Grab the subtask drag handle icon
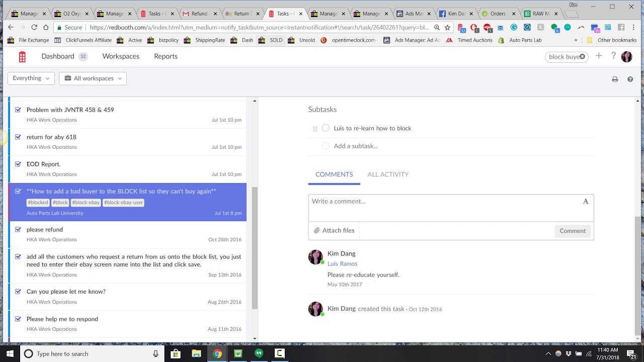The image size is (644, 362). 315,129
